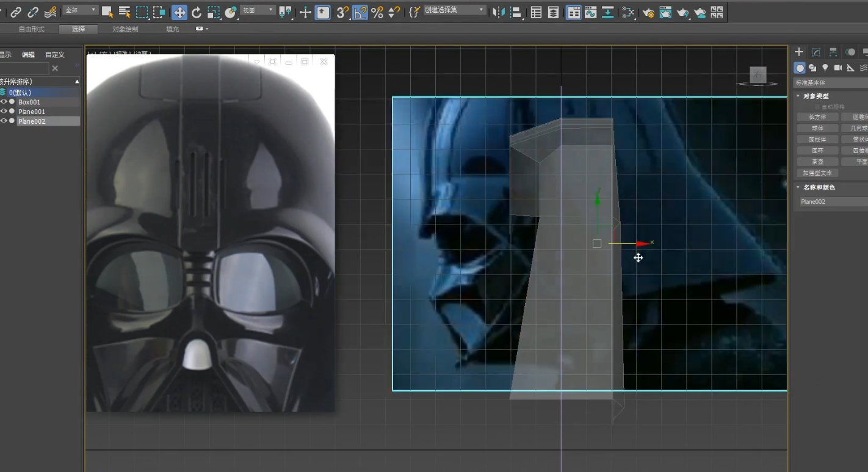
Task: Open the Select by Name list
Action: 125,12
